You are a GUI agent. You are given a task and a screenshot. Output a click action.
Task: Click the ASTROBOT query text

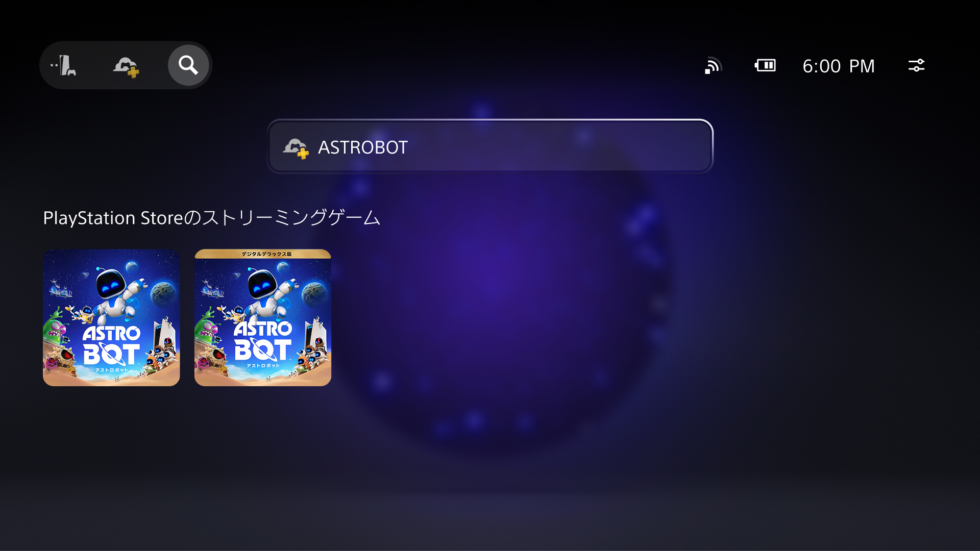[x=363, y=147]
